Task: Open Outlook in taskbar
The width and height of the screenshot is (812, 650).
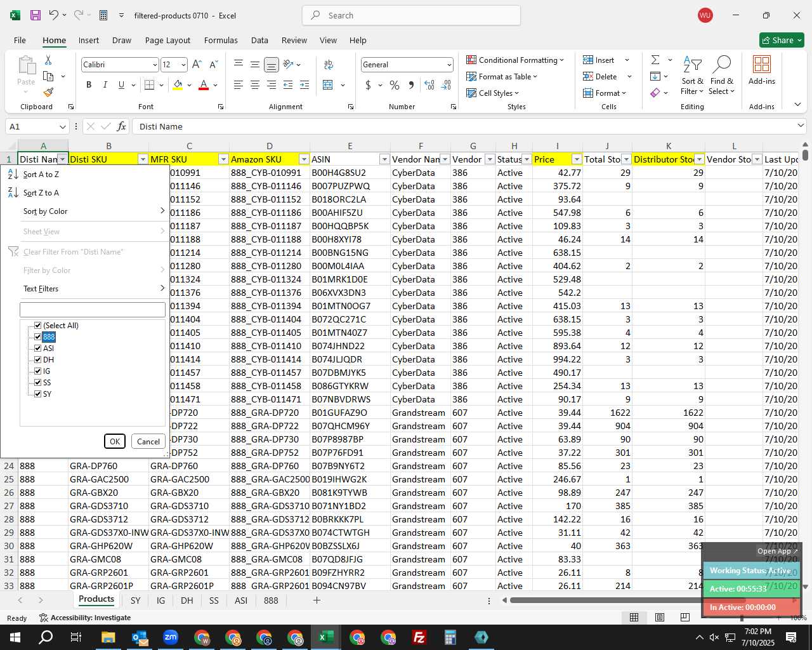Action: [x=140, y=637]
